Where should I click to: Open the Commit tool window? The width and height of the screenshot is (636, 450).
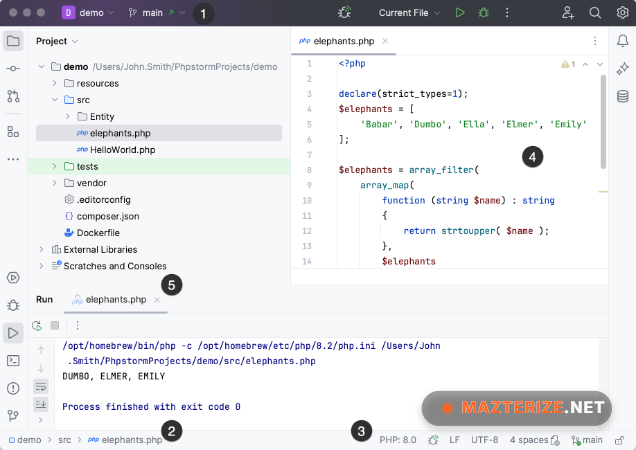coord(13,69)
